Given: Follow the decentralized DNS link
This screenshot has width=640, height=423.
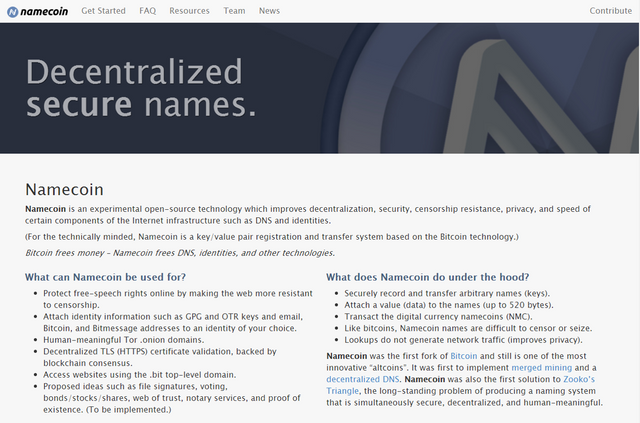Looking at the screenshot, I should (x=363, y=379).
